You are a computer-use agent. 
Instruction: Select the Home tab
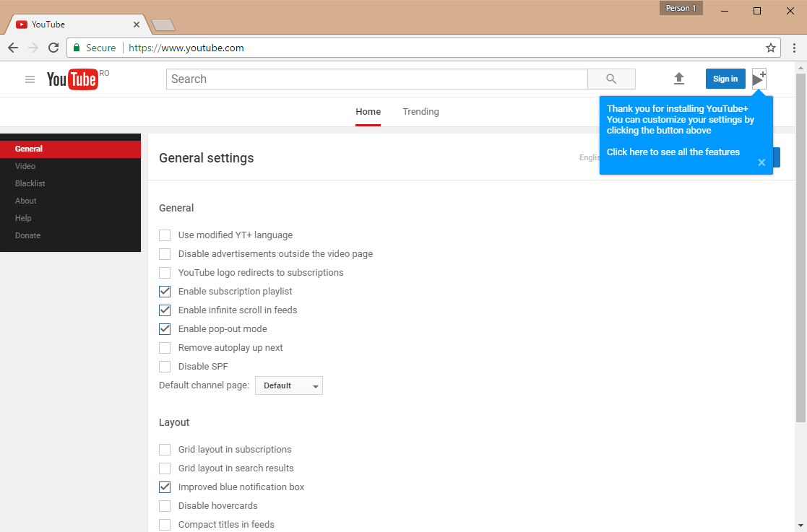pyautogui.click(x=368, y=112)
